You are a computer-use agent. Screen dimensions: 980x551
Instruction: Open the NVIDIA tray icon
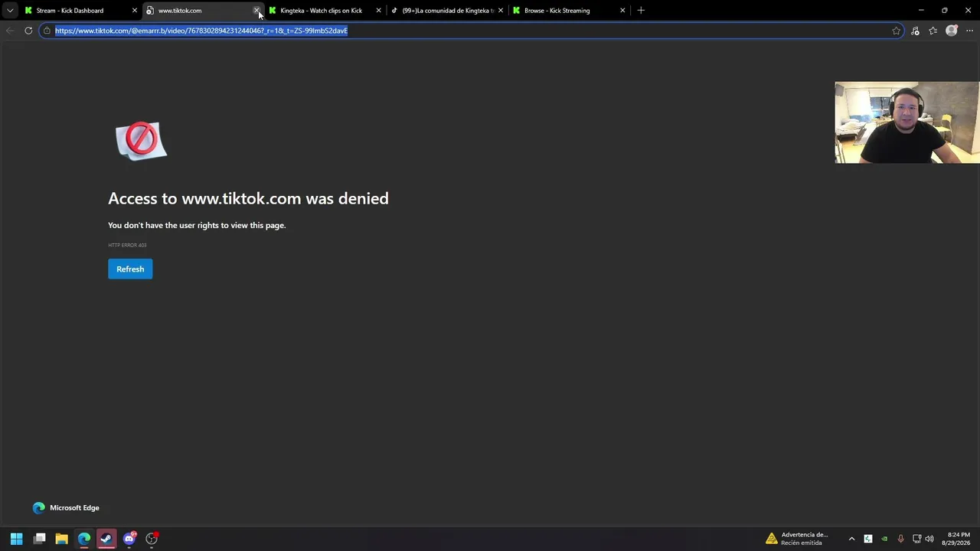click(x=884, y=539)
